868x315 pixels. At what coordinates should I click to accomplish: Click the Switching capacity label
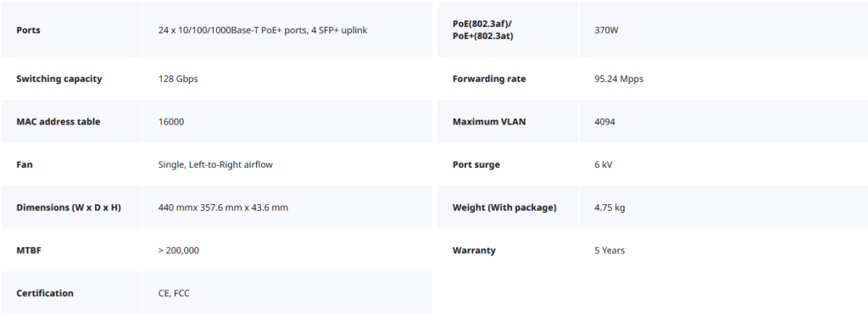click(x=59, y=79)
